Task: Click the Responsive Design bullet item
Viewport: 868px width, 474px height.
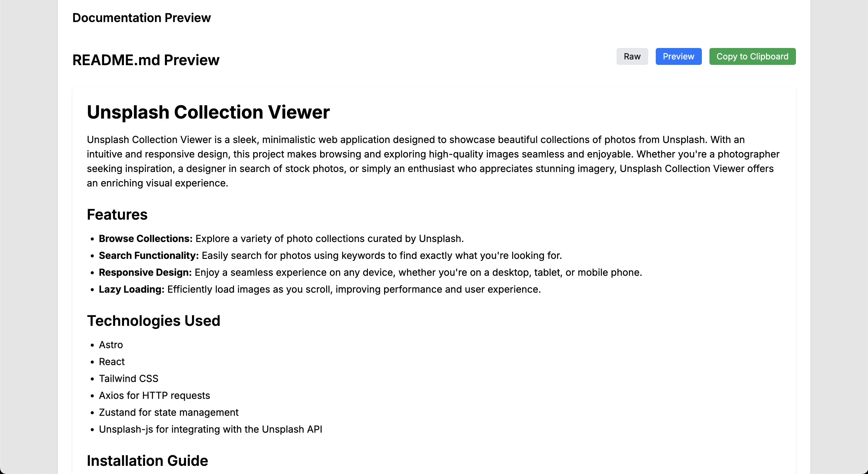Action: (x=370, y=272)
